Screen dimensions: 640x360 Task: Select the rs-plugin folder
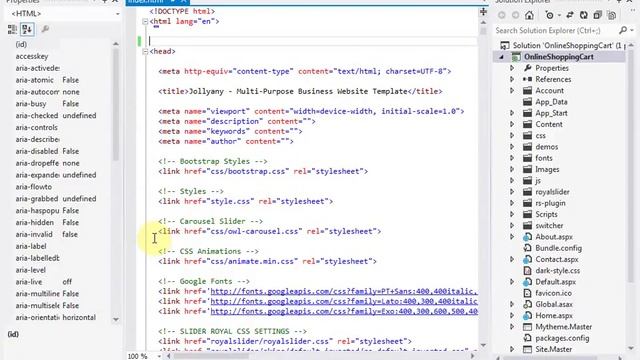click(550, 203)
